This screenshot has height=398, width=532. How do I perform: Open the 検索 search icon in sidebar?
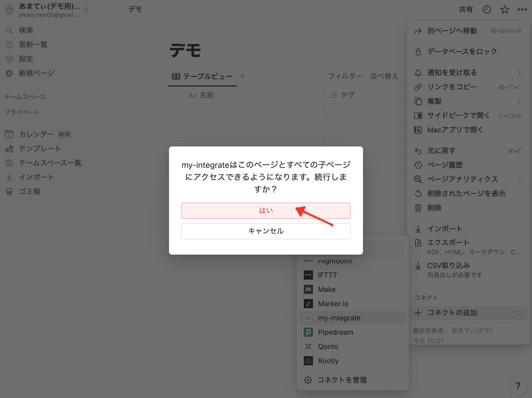coord(9,30)
